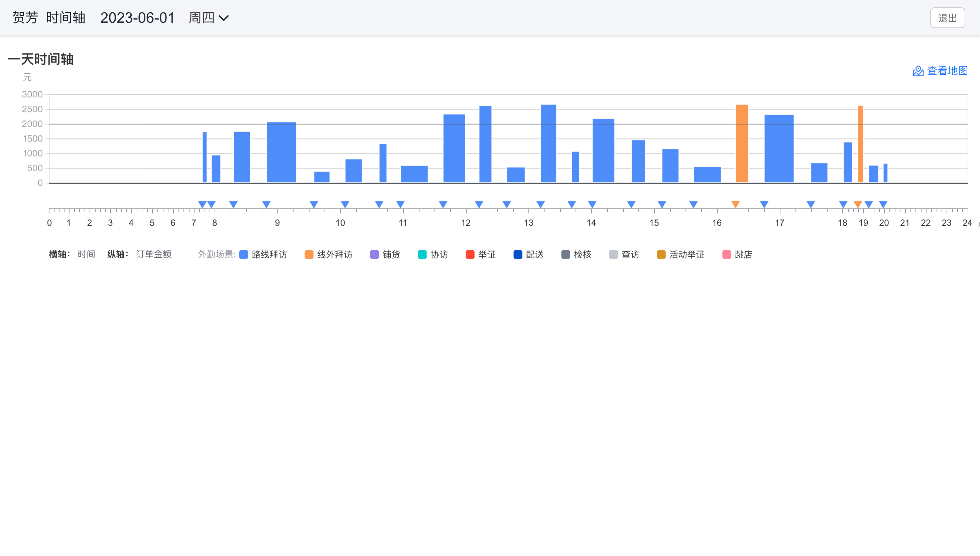This screenshot has height=556, width=980.
Task: Click the orange triangle marker after 16
Action: [x=735, y=204]
